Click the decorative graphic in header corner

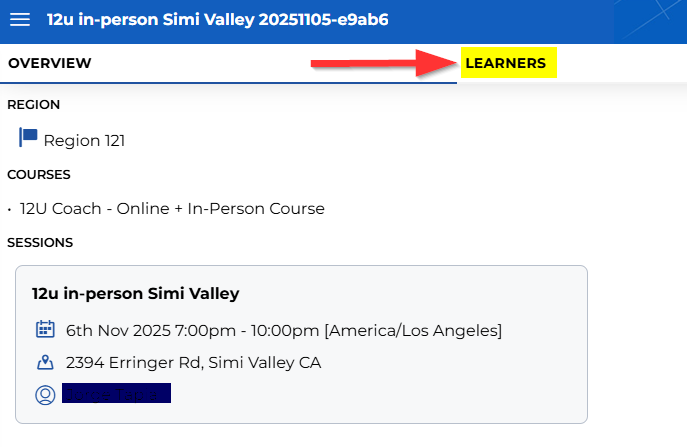[650, 20]
